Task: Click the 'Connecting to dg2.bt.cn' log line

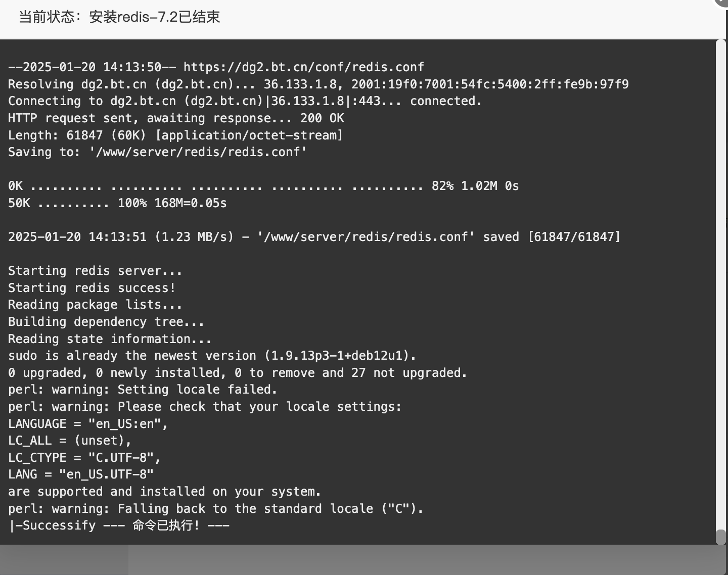Action: 245,101
